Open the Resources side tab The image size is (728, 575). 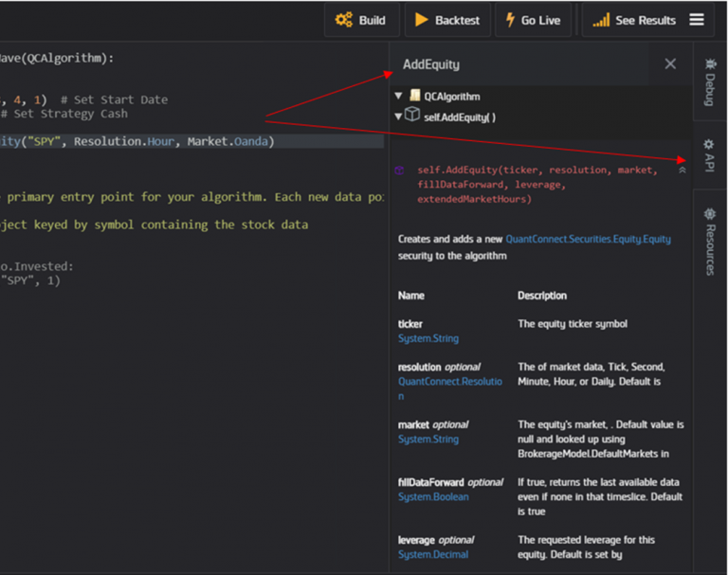point(709,243)
